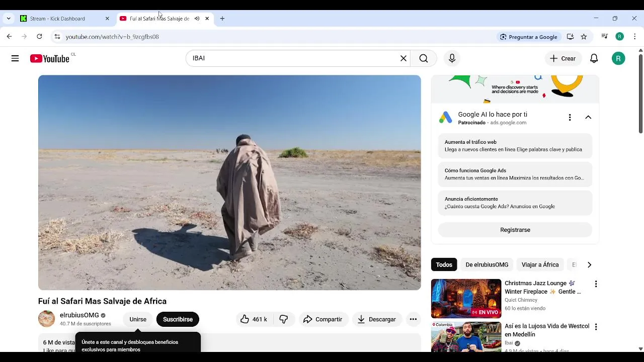The width and height of the screenshot is (644, 362).
Task: Share the video using Compartir
Action: [x=323, y=319]
